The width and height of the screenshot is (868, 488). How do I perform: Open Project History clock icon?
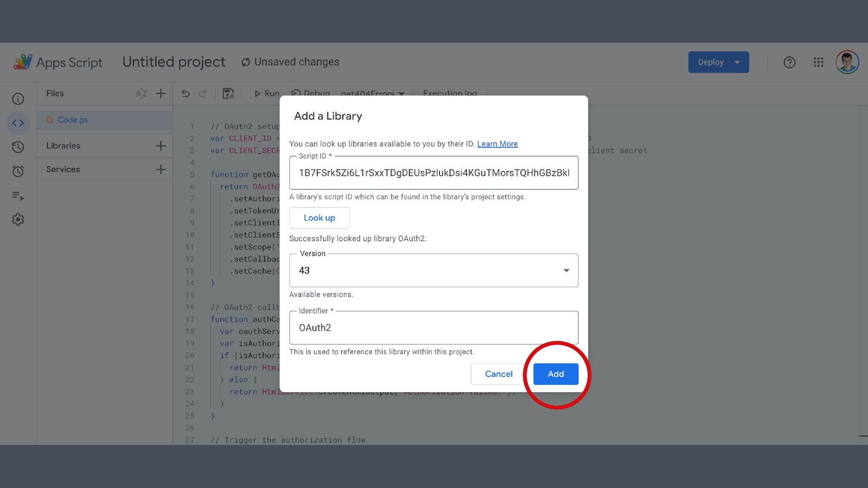tap(18, 147)
